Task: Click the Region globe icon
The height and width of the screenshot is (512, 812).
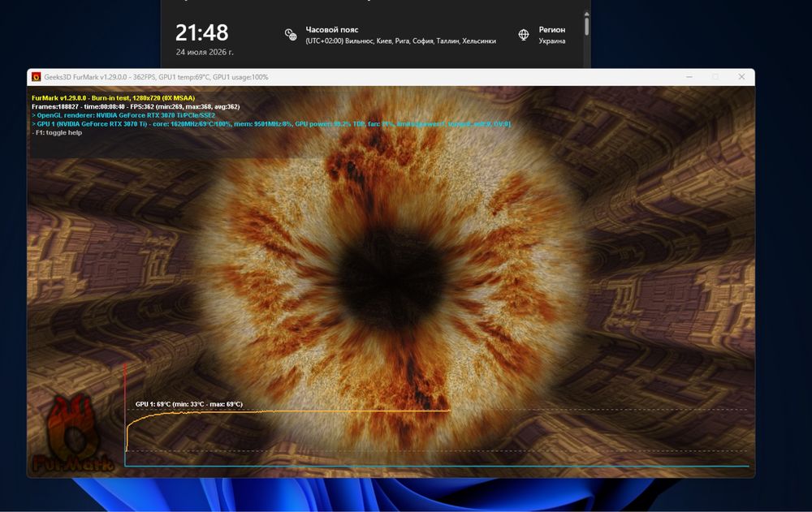Action: click(x=524, y=35)
